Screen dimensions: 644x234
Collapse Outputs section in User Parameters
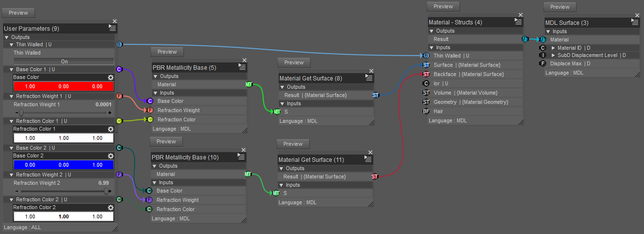pos(7,37)
